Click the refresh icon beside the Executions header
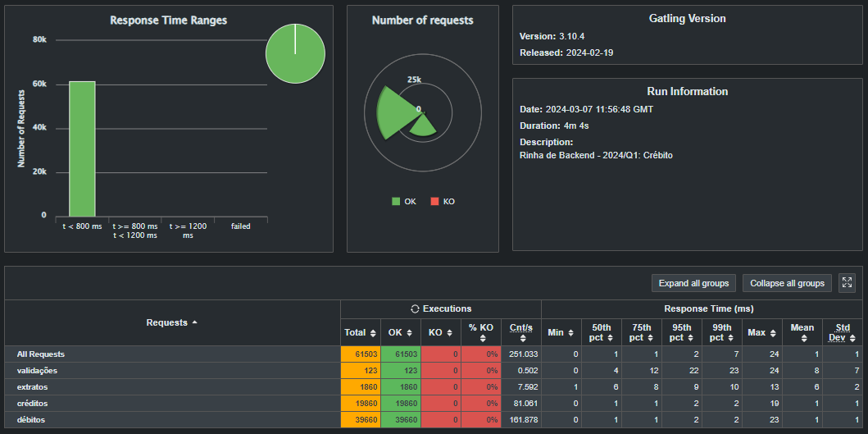Image resolution: width=868 pixels, height=434 pixels. coord(415,308)
